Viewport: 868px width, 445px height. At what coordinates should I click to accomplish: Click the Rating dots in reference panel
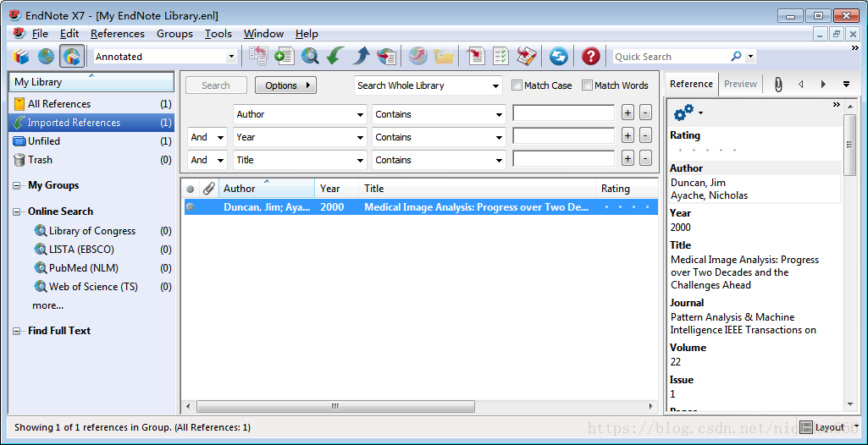(x=707, y=150)
